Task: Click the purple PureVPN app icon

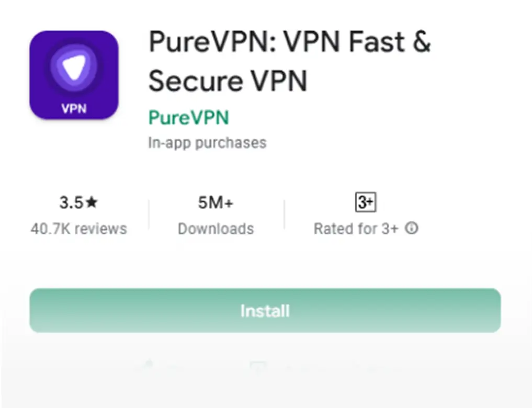Action: [74, 75]
